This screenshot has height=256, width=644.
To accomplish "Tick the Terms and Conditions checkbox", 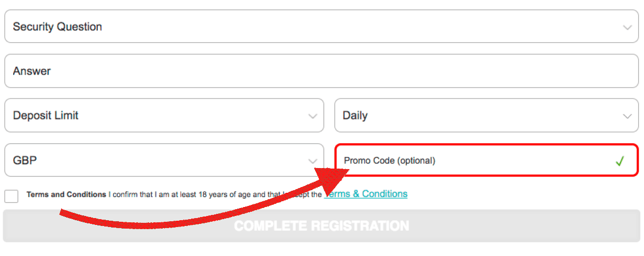I will [11, 196].
